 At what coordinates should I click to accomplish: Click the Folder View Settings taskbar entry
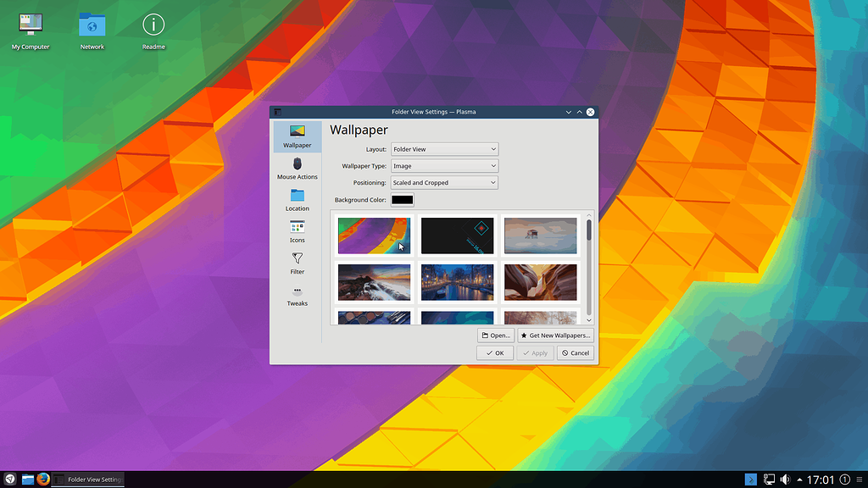87,480
